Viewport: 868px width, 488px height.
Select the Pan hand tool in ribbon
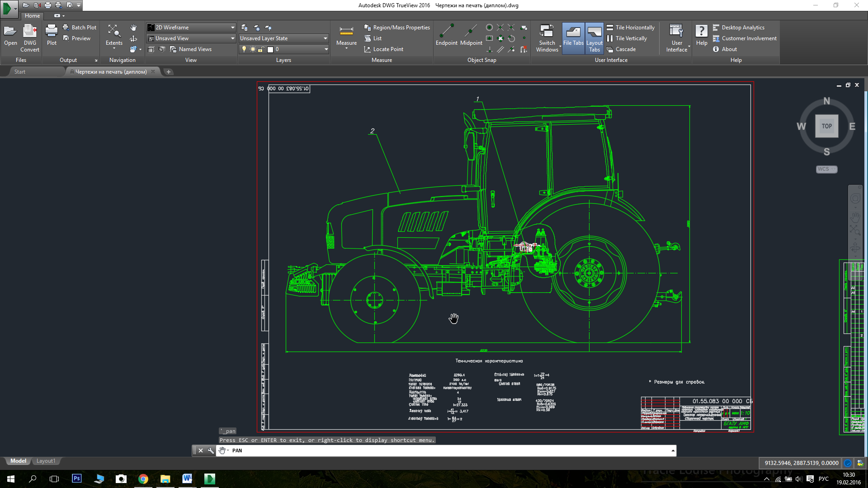click(x=133, y=28)
